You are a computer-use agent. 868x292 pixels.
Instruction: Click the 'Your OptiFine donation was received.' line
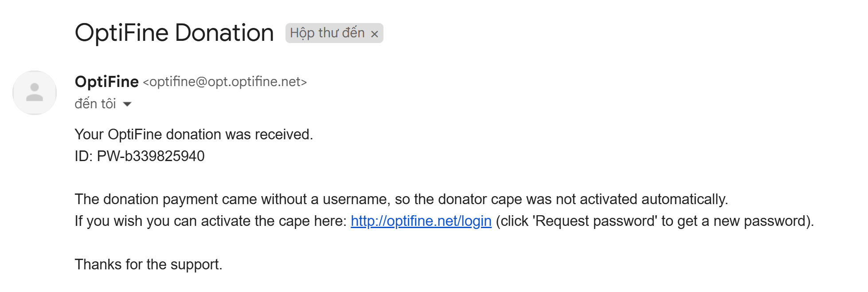(x=194, y=134)
